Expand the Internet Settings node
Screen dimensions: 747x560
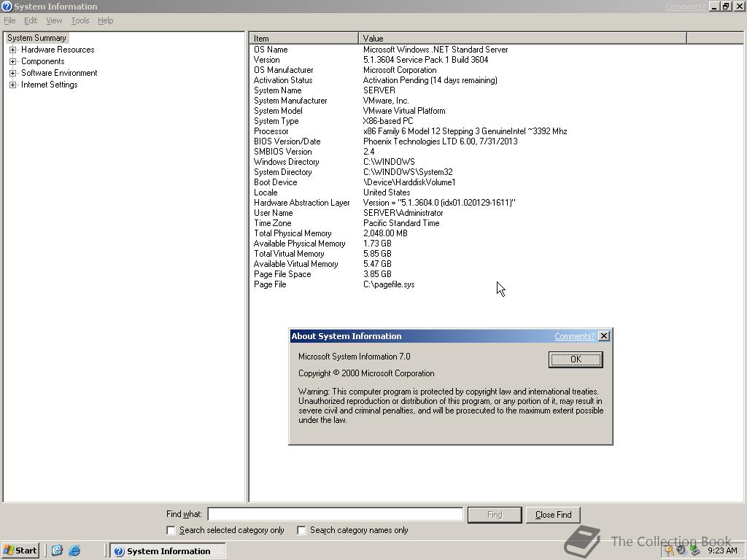[13, 85]
